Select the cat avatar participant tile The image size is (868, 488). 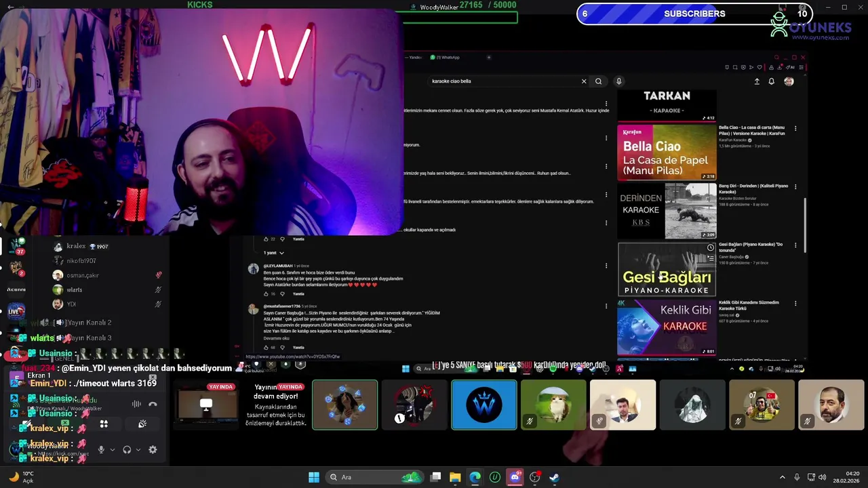[553, 405]
